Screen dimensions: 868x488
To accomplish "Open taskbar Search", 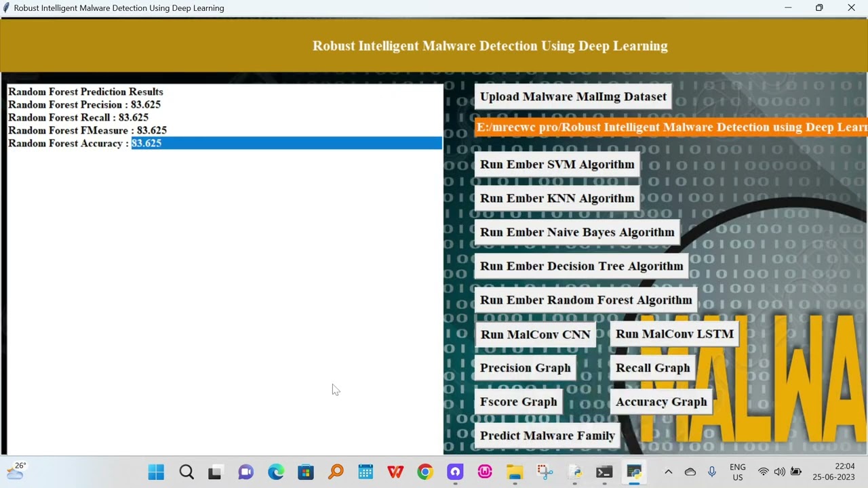I will pyautogui.click(x=186, y=472).
